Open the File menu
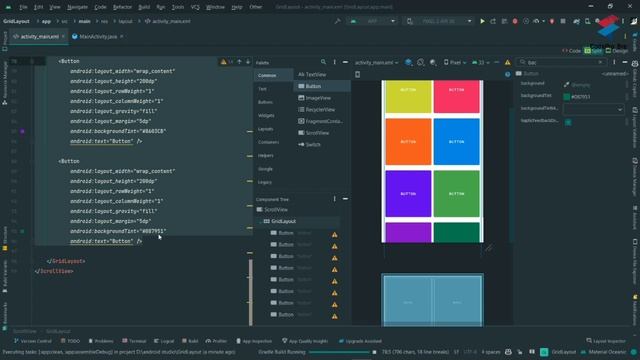The height and width of the screenshot is (360, 640). (23, 7)
